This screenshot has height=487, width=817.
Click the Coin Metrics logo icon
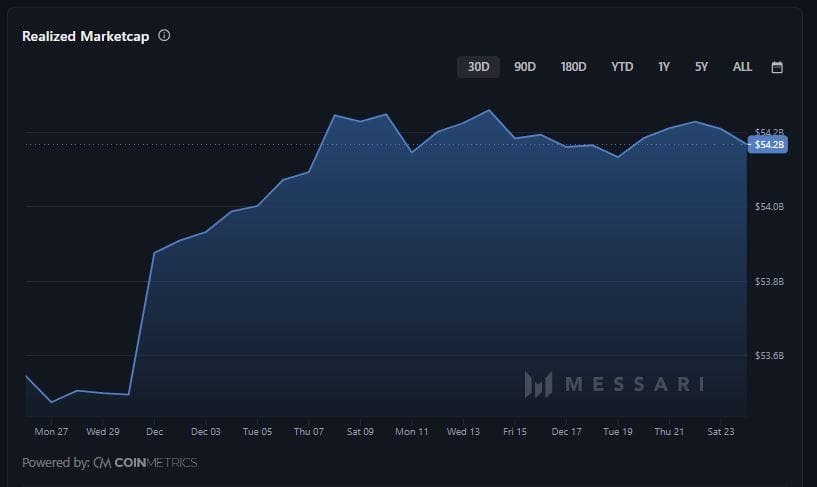(101, 463)
